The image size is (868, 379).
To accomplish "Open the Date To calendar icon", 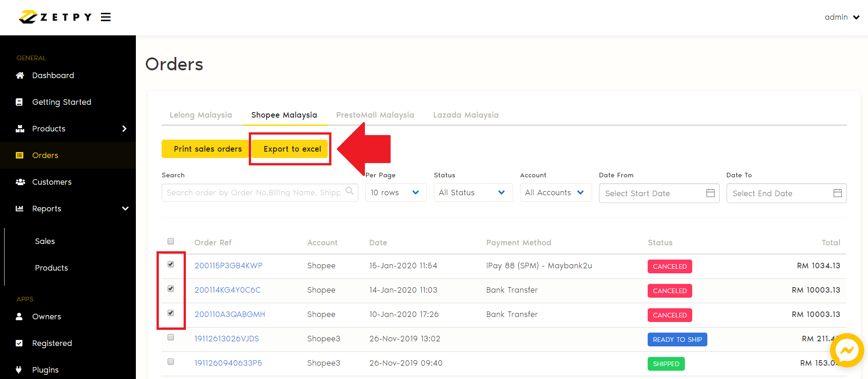I will click(x=837, y=193).
